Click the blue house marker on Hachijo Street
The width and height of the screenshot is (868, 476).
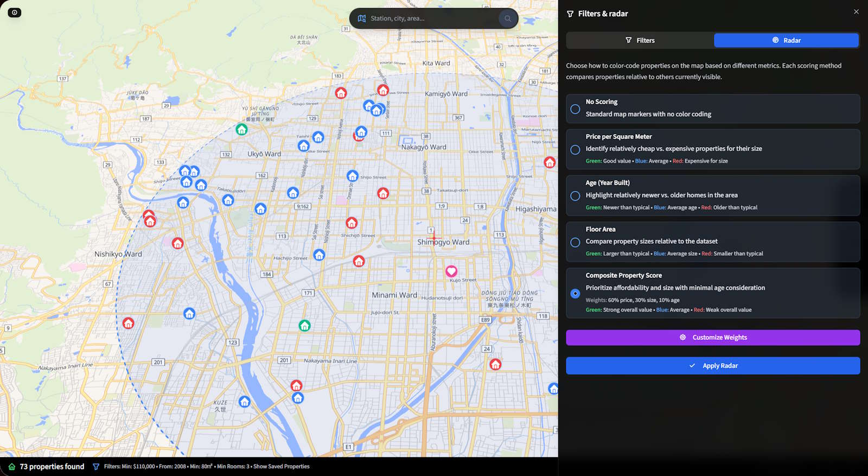319,255
